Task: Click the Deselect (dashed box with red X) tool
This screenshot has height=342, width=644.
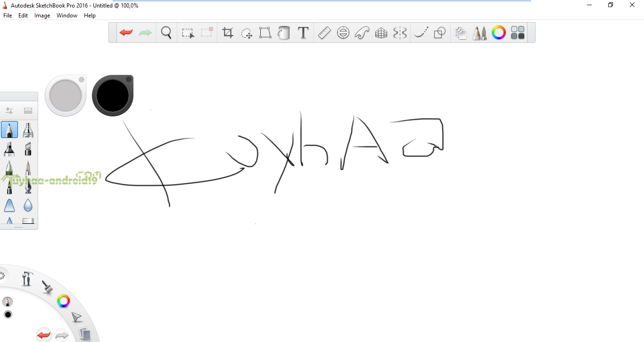Action: [207, 33]
